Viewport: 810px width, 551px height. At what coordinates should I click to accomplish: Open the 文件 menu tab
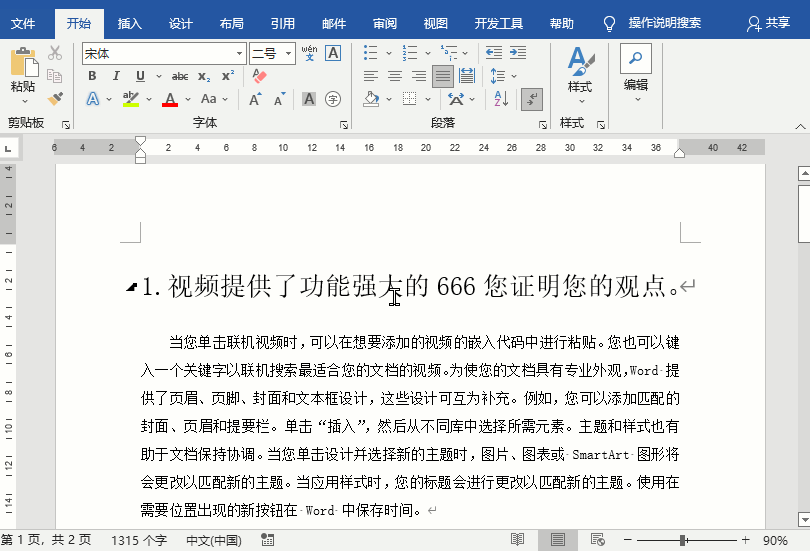point(23,23)
